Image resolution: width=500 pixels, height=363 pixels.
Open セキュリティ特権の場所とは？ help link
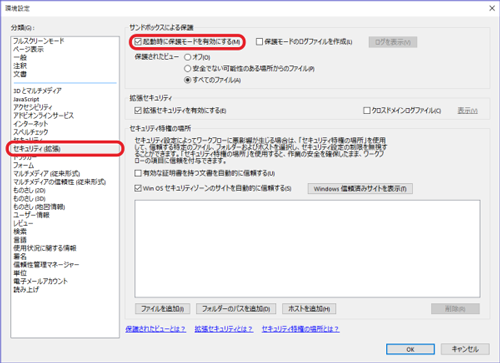click(300, 329)
